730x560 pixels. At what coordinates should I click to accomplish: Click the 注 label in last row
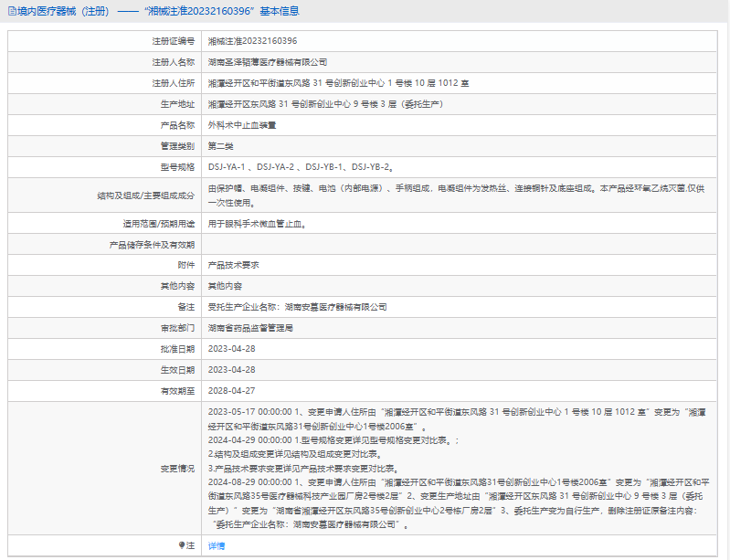coord(190,545)
